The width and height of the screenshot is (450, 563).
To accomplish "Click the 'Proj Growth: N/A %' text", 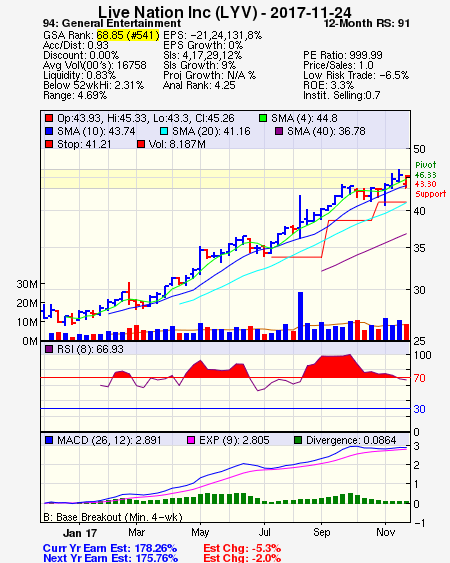I will click(x=209, y=75).
